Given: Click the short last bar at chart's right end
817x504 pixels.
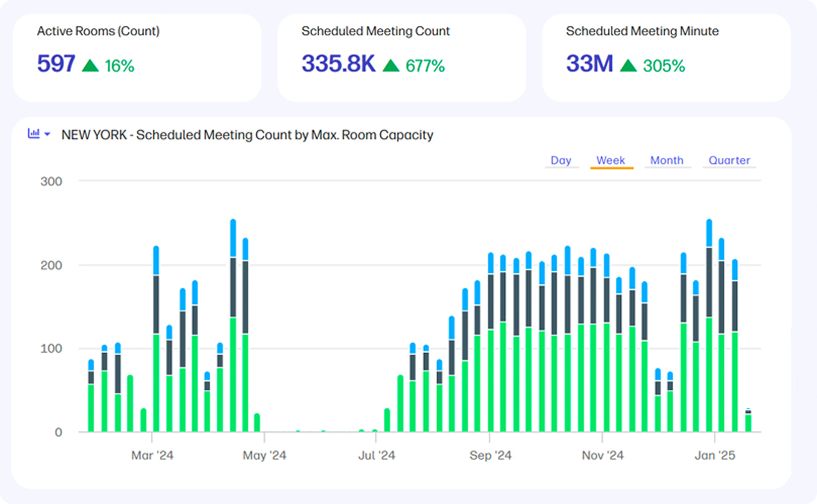Looking at the screenshot, I should 748,421.
